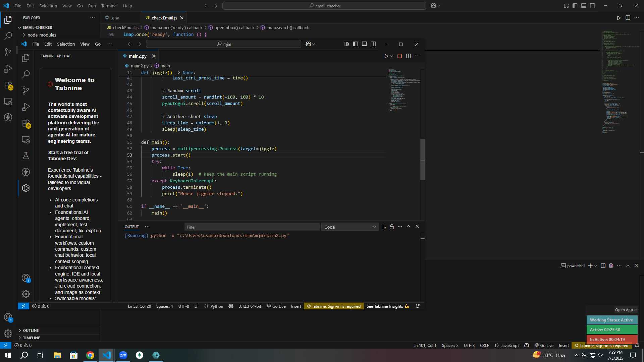The image size is (644, 362).
Task: Click the main2.py editor vertical scrollbar
Action: click(423, 159)
